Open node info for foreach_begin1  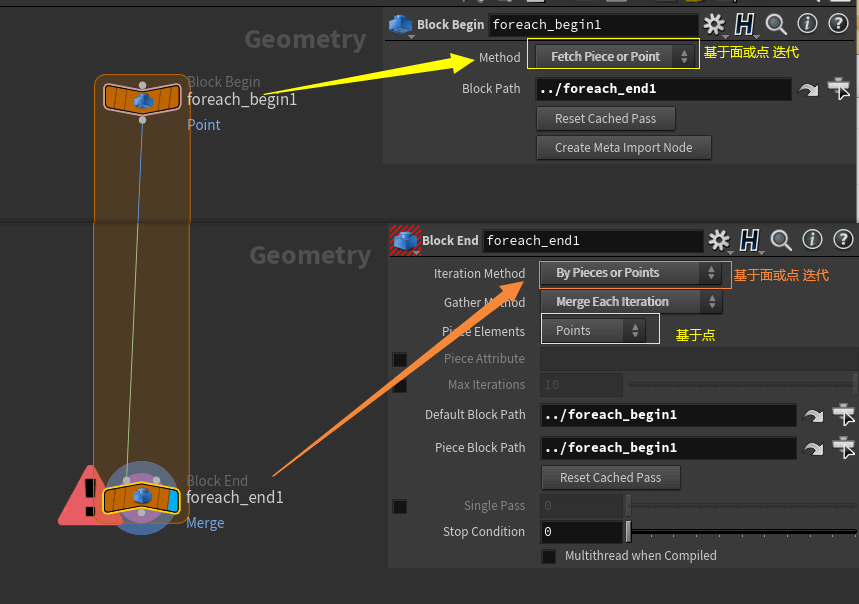pos(807,24)
